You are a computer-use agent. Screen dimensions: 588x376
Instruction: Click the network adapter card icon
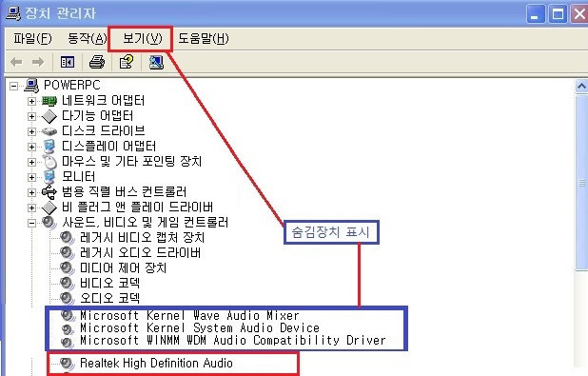pos(49,101)
